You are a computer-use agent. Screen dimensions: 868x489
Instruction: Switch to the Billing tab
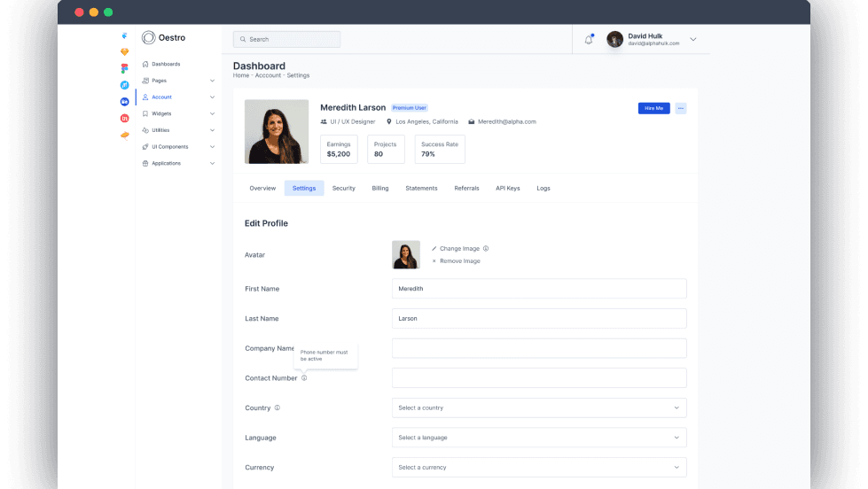(x=380, y=188)
